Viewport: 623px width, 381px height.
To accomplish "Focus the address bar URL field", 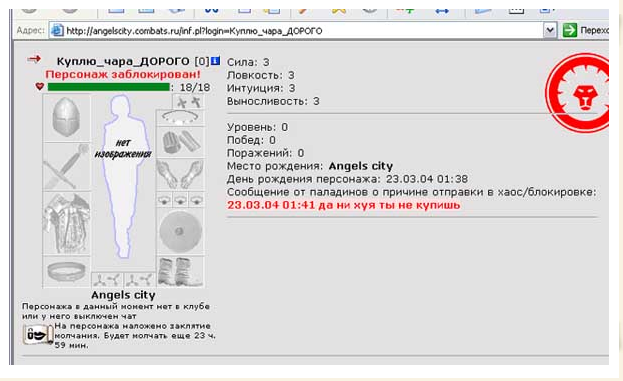I will 296,30.
